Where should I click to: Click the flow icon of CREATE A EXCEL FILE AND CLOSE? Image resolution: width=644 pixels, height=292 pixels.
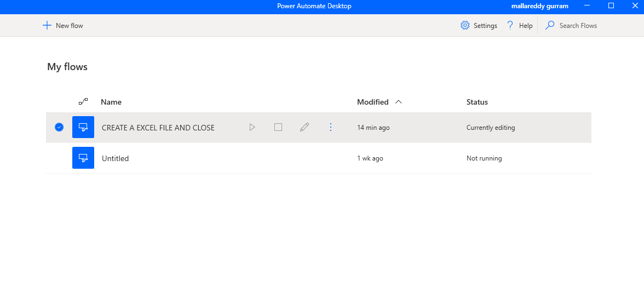tap(83, 127)
